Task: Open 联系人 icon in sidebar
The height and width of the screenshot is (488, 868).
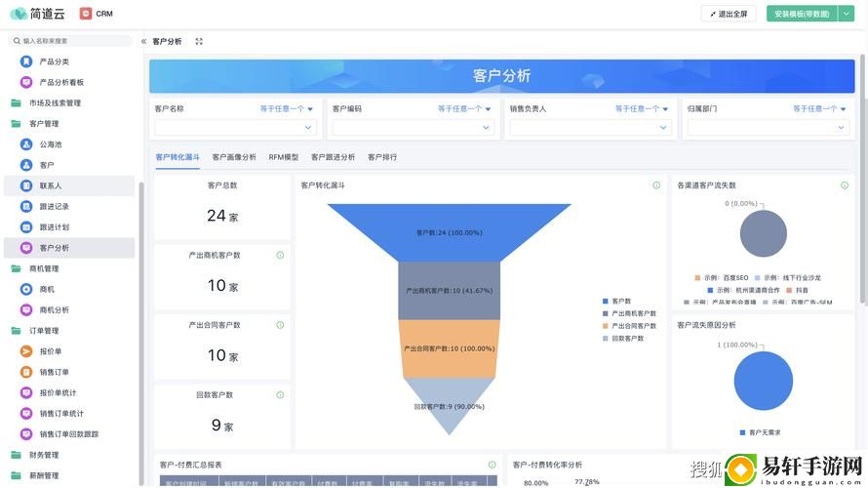Action: click(x=26, y=185)
